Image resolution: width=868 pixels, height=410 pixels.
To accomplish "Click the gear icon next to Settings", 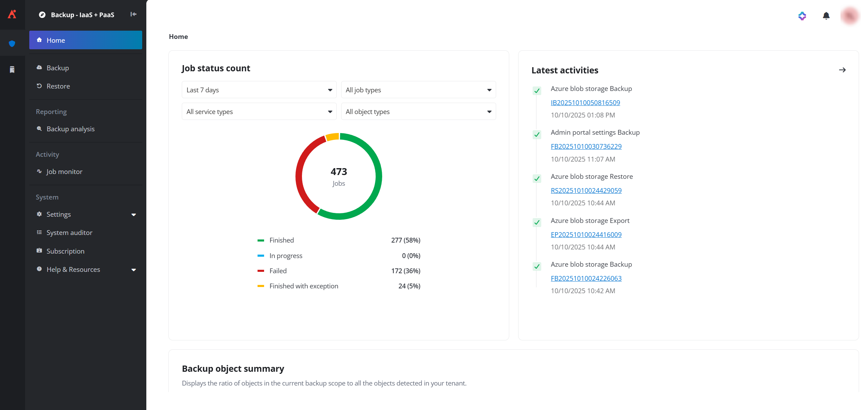I will coord(39,214).
